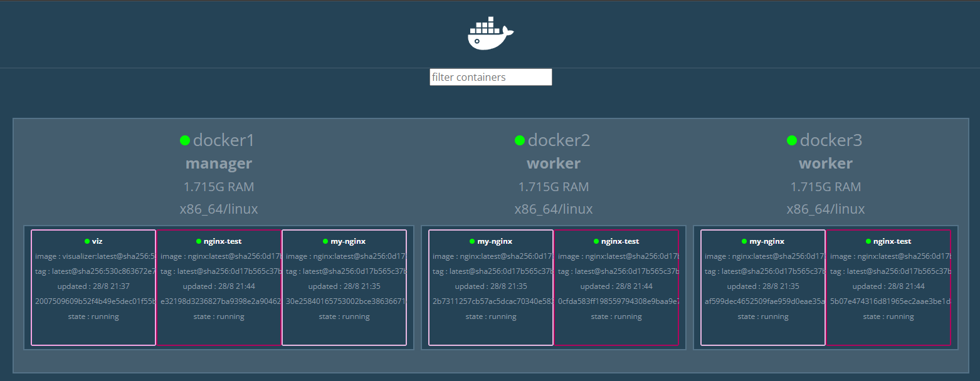The width and height of the screenshot is (980, 381).
Task: Click the tag line of docker2 nginx-test
Action: (x=618, y=271)
